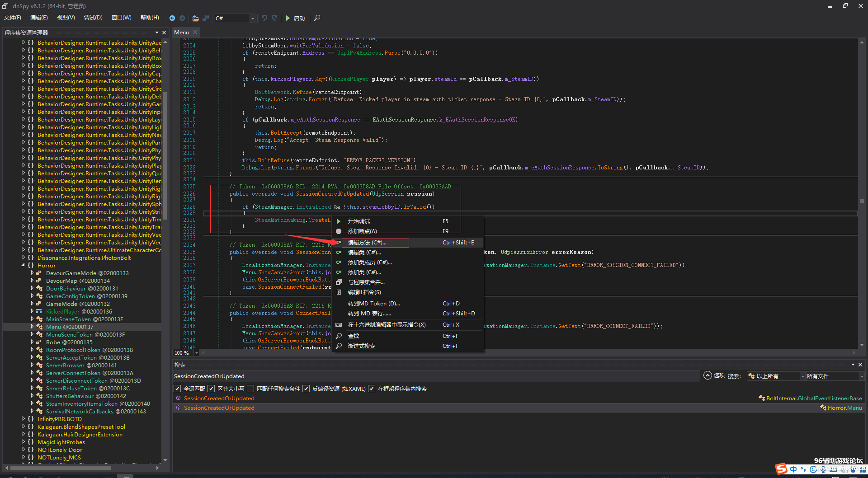Open the 调试(D) menu
868x478 pixels.
coord(93,18)
